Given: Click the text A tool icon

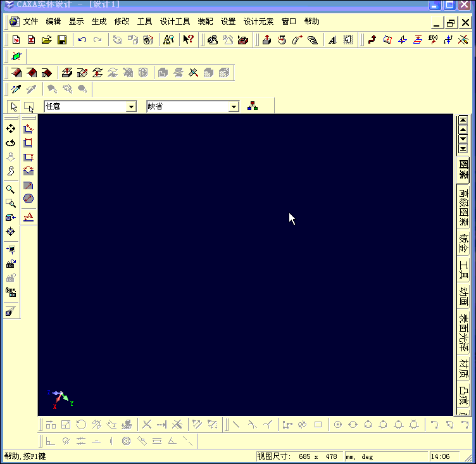Looking at the screenshot, I should tap(333, 40).
